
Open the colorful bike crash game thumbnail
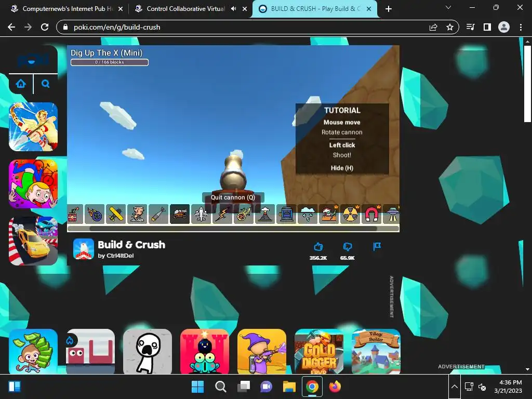pos(33,183)
